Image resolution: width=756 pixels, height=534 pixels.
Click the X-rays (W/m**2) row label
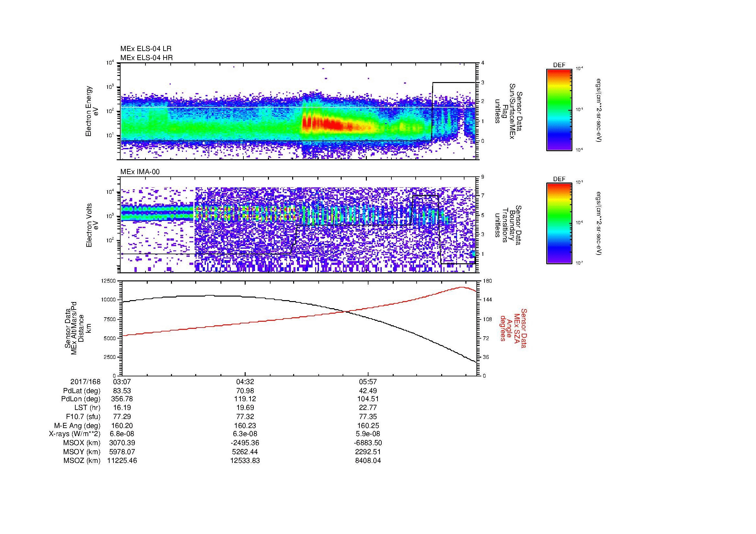[x=75, y=434]
